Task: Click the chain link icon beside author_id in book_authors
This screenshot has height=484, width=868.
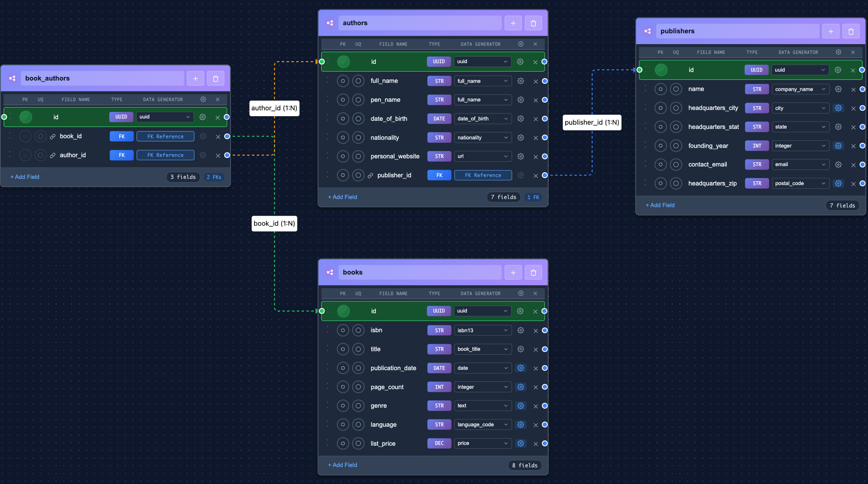Action: 53,155
